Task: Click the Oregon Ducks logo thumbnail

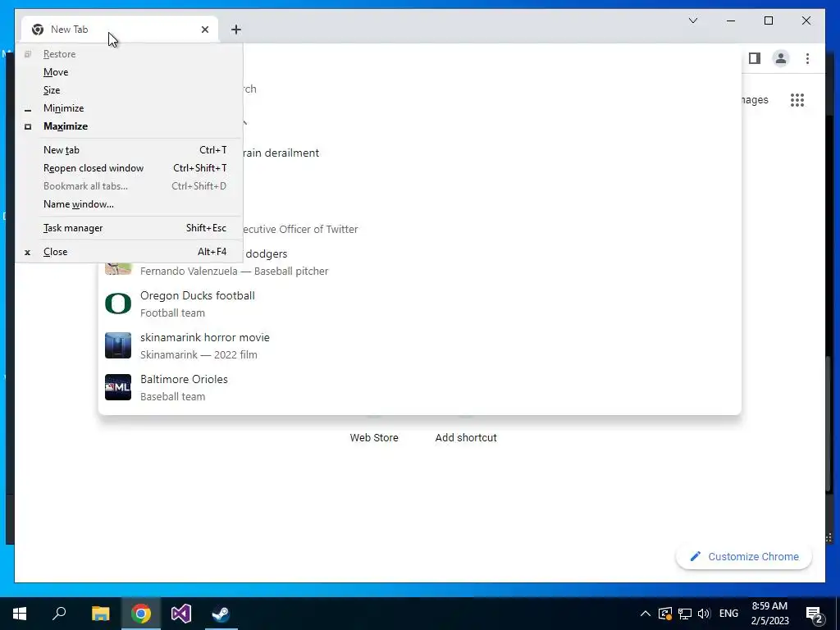Action: pyautogui.click(x=118, y=304)
